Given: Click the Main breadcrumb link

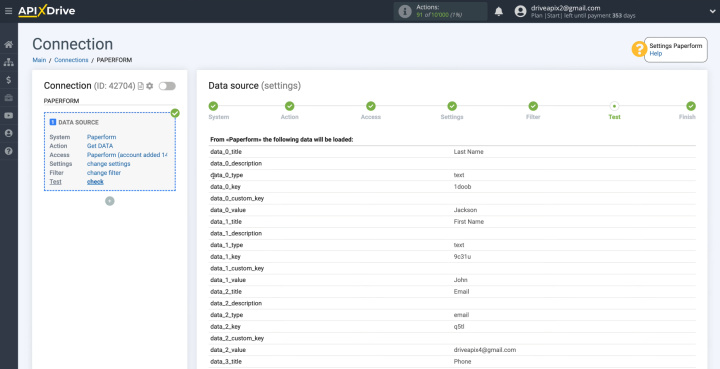Looking at the screenshot, I should point(39,60).
